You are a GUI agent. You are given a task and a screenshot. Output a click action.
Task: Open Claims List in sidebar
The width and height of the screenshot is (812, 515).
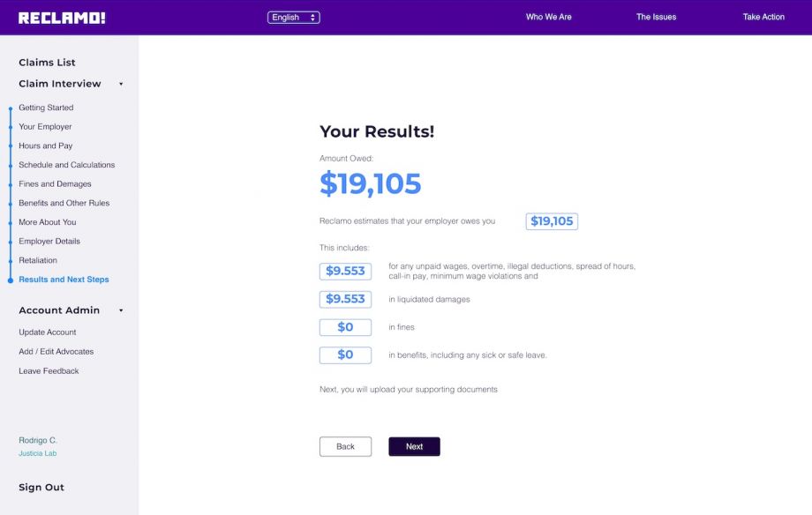(x=47, y=63)
